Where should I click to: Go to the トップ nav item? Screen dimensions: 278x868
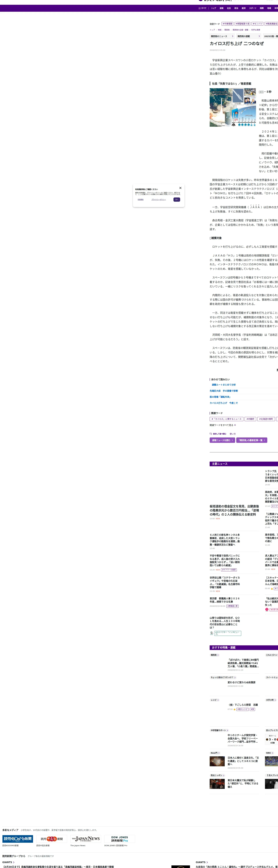pyautogui.click(x=214, y=8)
